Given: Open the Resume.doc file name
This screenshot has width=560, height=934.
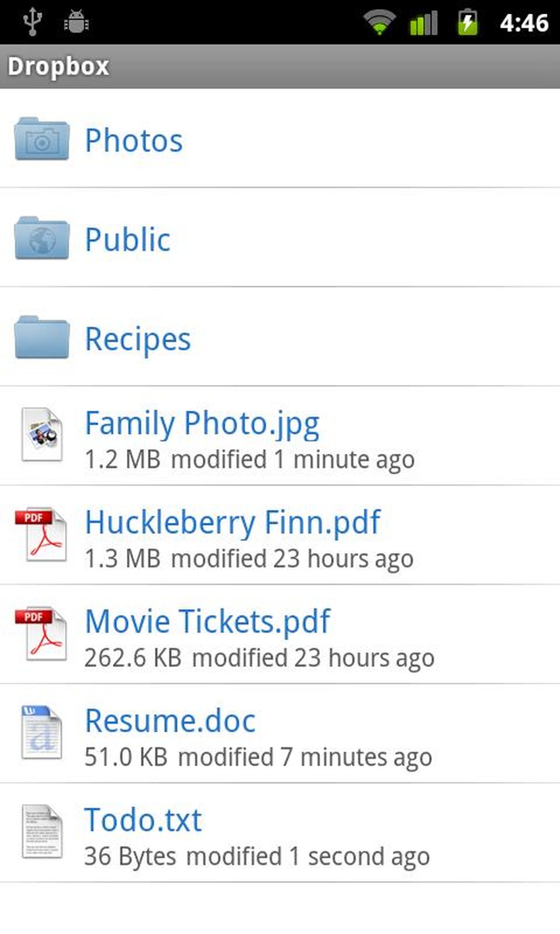Looking at the screenshot, I should click(x=170, y=720).
